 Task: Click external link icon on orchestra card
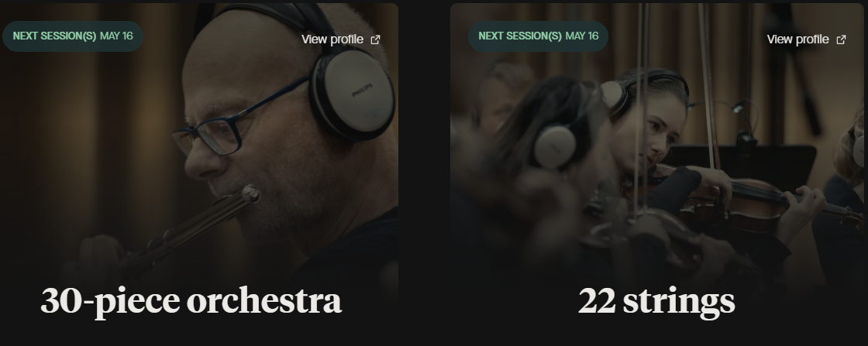coord(375,39)
